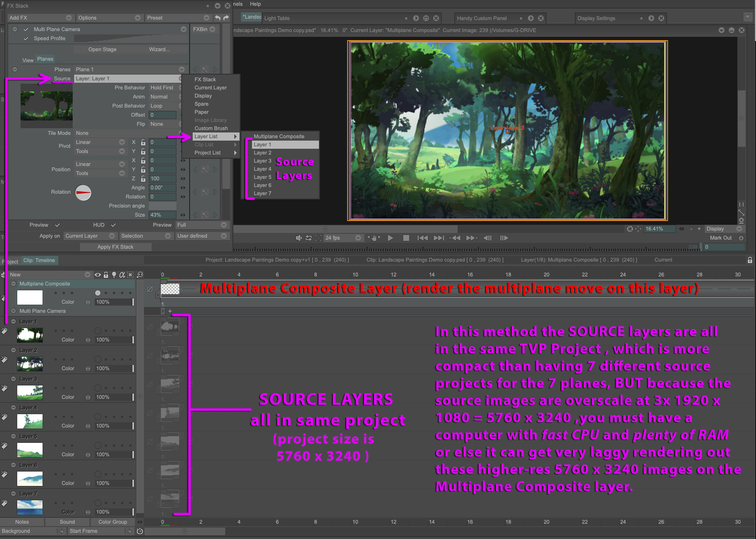The image size is (756, 539).
Task: Open the Options dropdown
Action: tap(109, 18)
